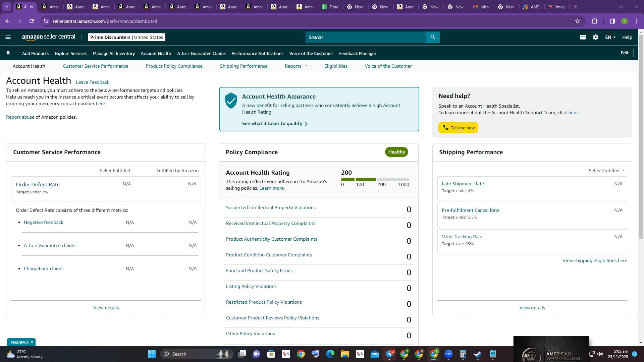Open the Windows Start menu
The width and height of the screenshot is (644, 362).
click(x=152, y=354)
